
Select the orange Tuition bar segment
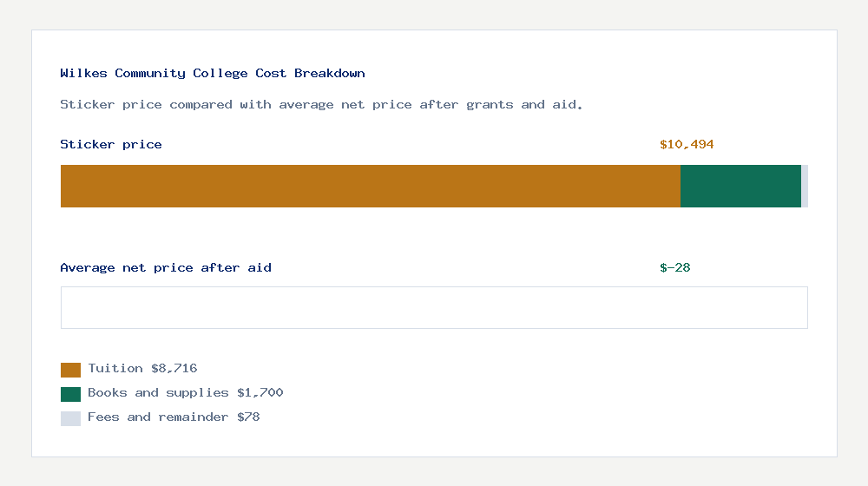click(370, 186)
